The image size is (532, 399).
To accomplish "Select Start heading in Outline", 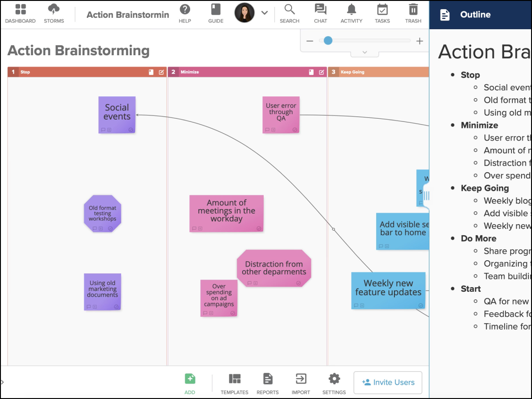I will click(x=471, y=289).
